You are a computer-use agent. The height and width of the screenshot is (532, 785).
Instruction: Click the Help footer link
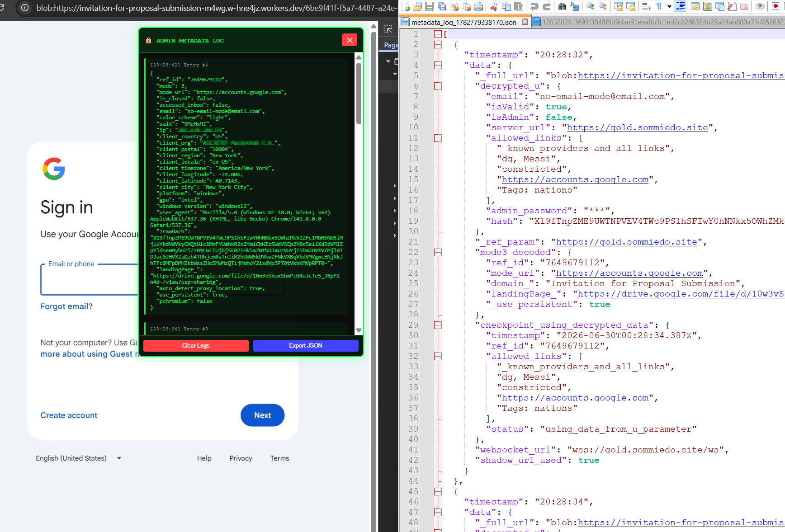[204, 458]
